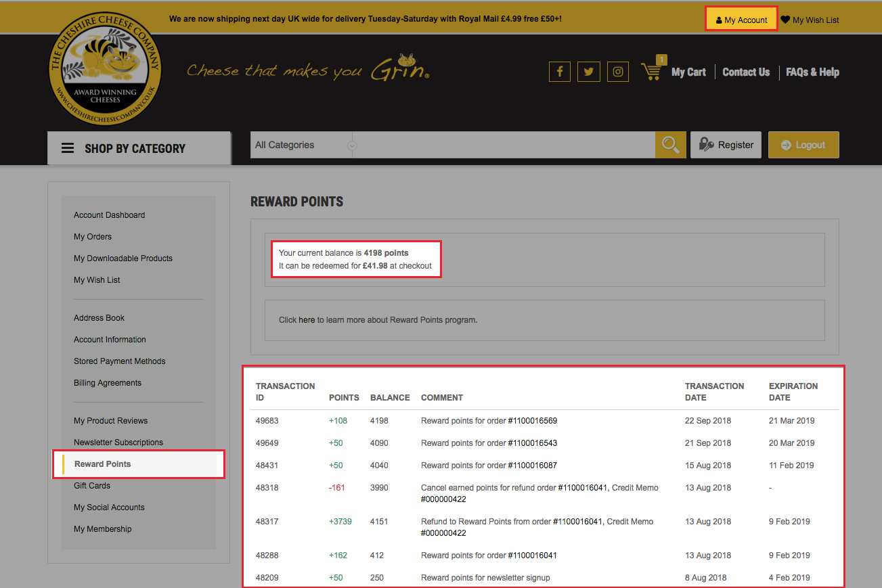882x588 pixels.
Task: Open My Wish List in sidebar
Action: pyautogui.click(x=97, y=280)
